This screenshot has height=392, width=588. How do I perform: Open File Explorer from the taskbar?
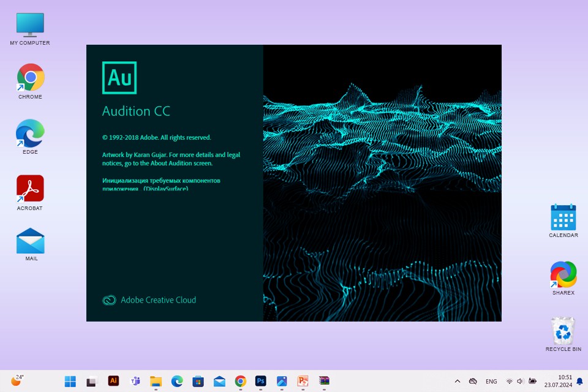(156, 381)
